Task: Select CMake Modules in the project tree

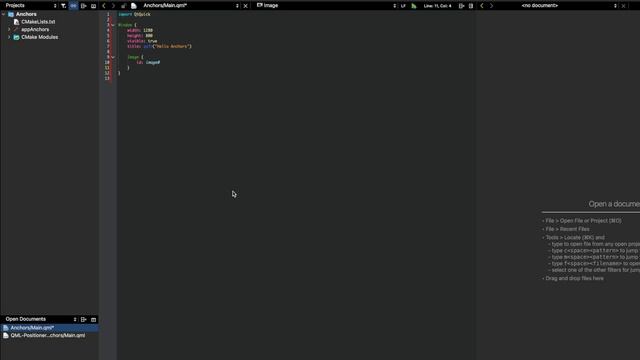Action: point(40,37)
